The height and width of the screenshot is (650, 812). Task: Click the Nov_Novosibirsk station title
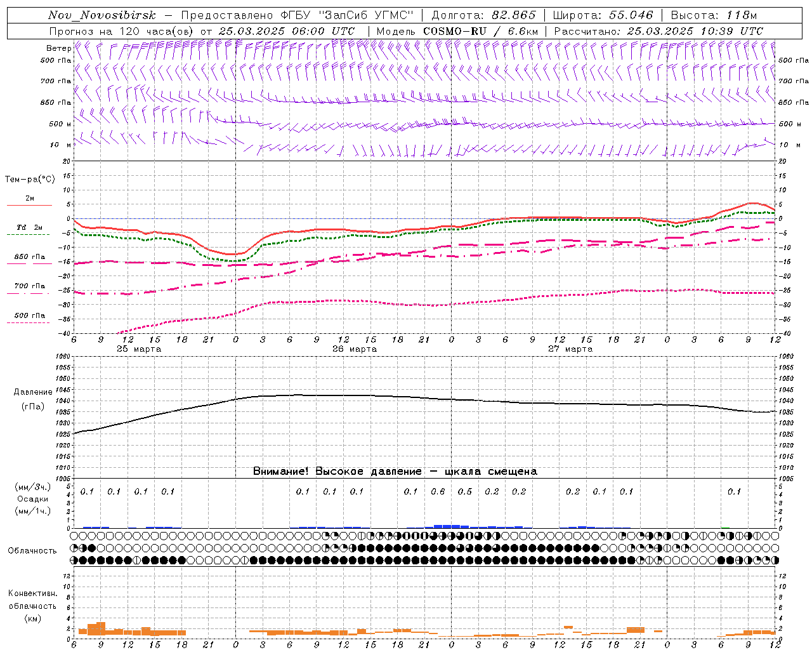click(101, 15)
